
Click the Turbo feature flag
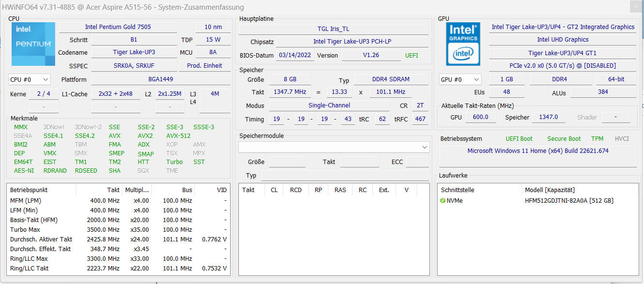tap(175, 162)
